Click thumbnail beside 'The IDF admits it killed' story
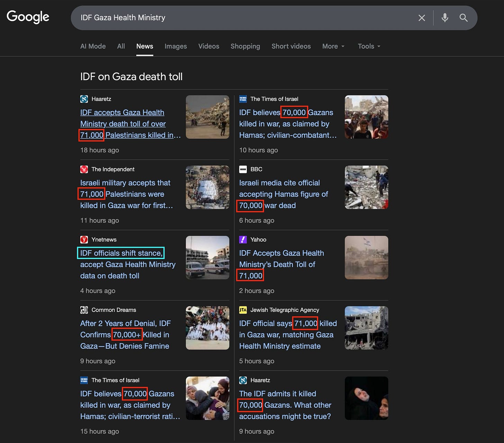Viewport: 504px width, 443px height. (367, 398)
